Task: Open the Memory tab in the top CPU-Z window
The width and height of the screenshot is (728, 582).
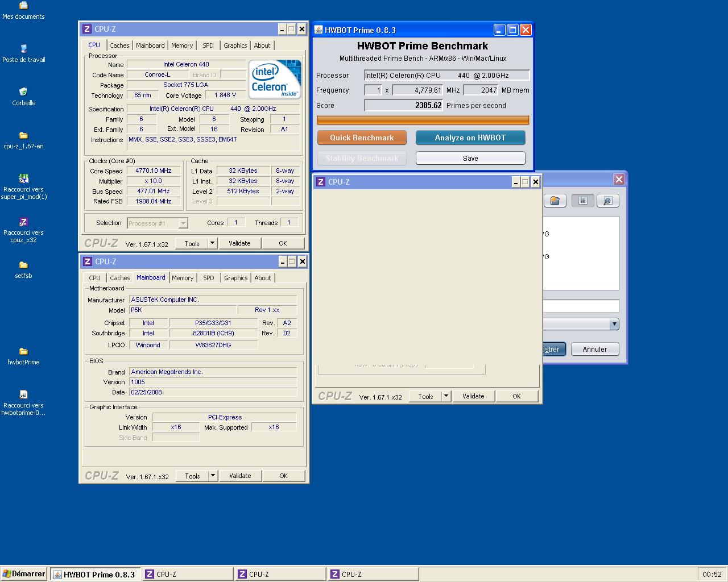Action: 182,45
